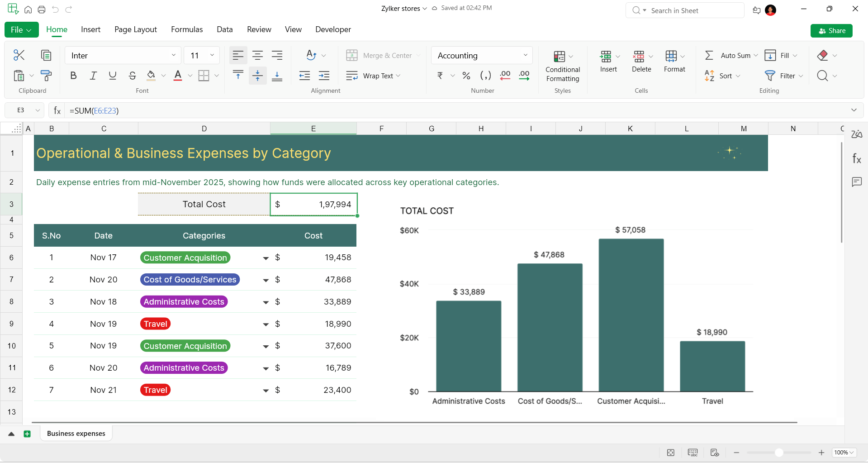Viewport: 868px width, 463px height.
Task: Open the formula builder (fx) sidebar panel
Action: (857, 158)
